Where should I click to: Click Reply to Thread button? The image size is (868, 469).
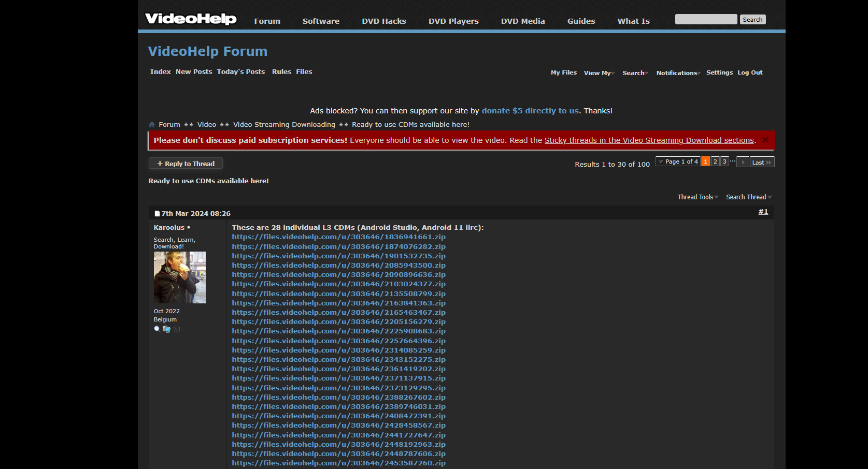[186, 164]
